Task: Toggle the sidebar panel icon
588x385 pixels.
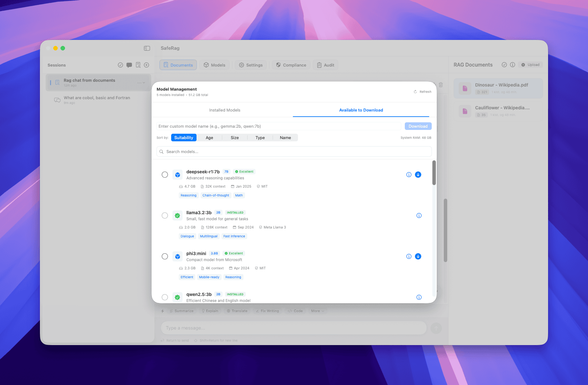Action: [147, 48]
